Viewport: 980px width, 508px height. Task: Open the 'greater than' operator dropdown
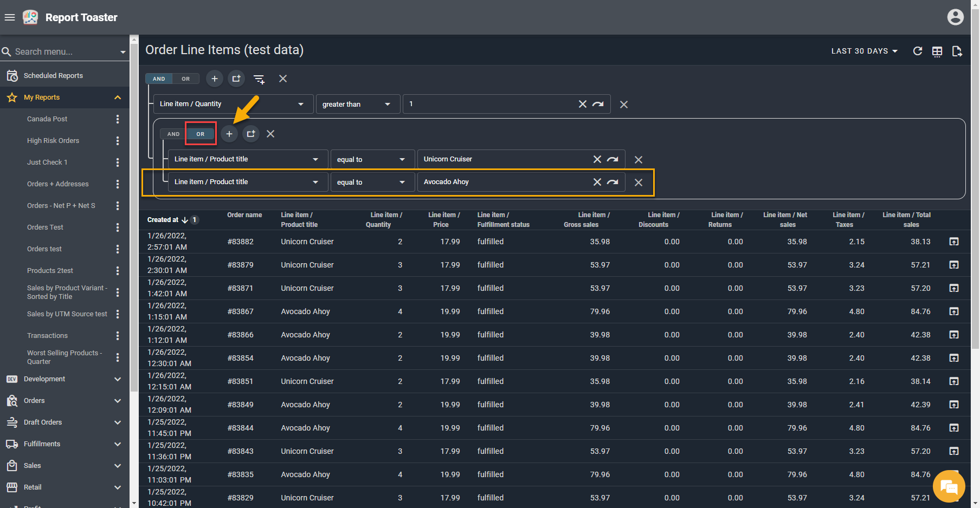click(357, 104)
